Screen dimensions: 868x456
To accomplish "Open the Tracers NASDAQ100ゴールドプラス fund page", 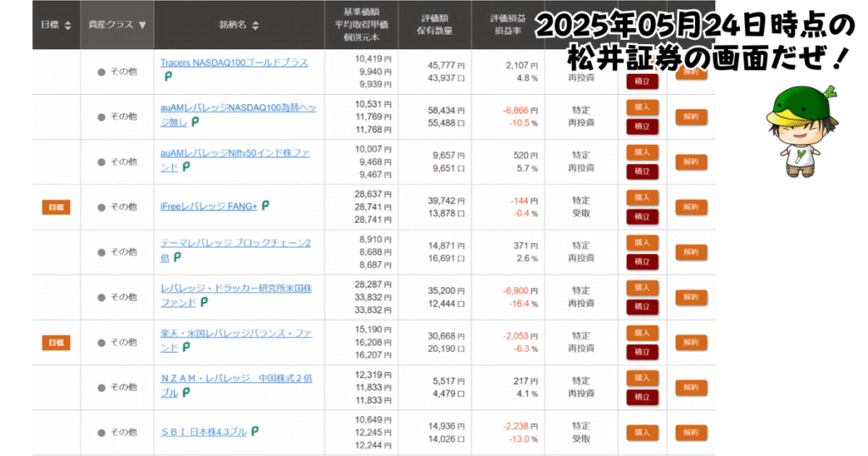I will click(234, 63).
